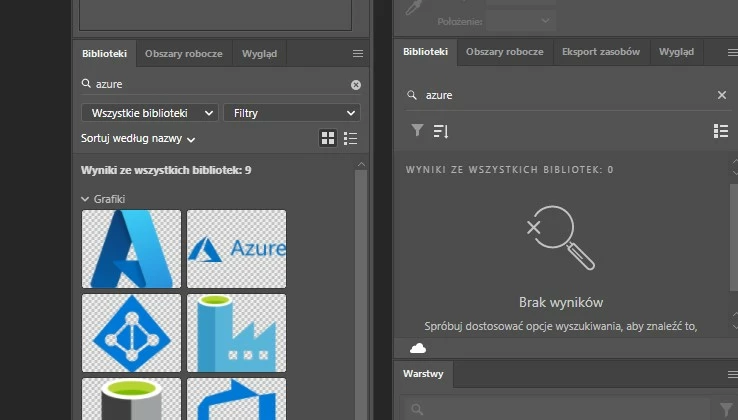Click the Creative Cloud sync icon
Image resolution: width=738 pixels, height=420 pixels.
click(418, 348)
